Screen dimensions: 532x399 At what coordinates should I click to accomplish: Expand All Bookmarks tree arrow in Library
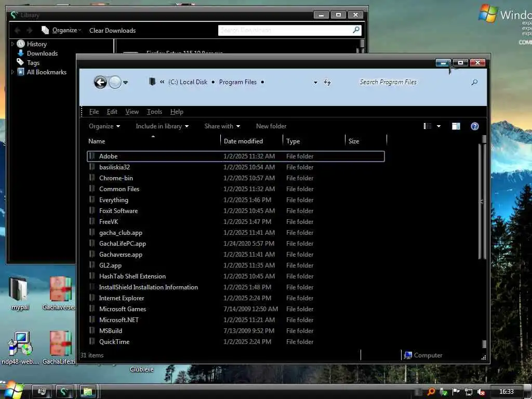coord(12,72)
